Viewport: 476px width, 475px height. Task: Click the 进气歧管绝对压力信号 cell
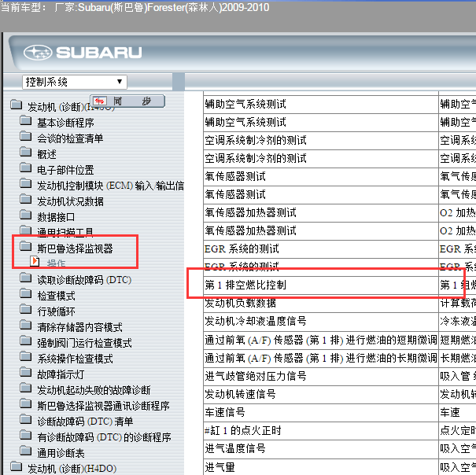pyautogui.click(x=321, y=377)
